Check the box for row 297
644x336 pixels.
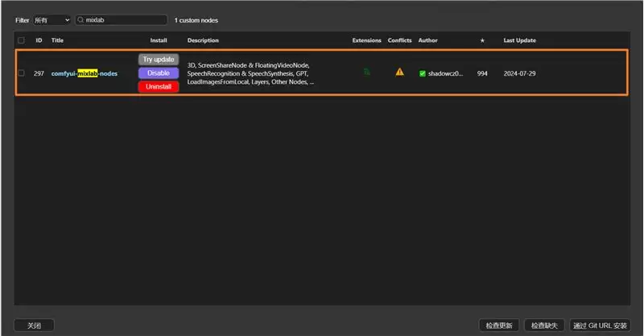click(x=22, y=73)
